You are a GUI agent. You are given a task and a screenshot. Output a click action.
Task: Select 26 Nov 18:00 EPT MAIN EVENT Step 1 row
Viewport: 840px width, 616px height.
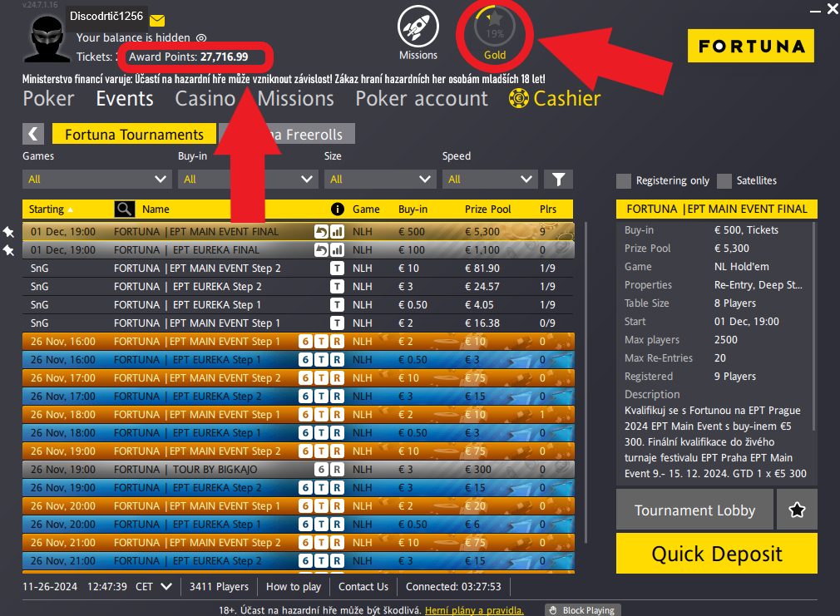coord(299,415)
